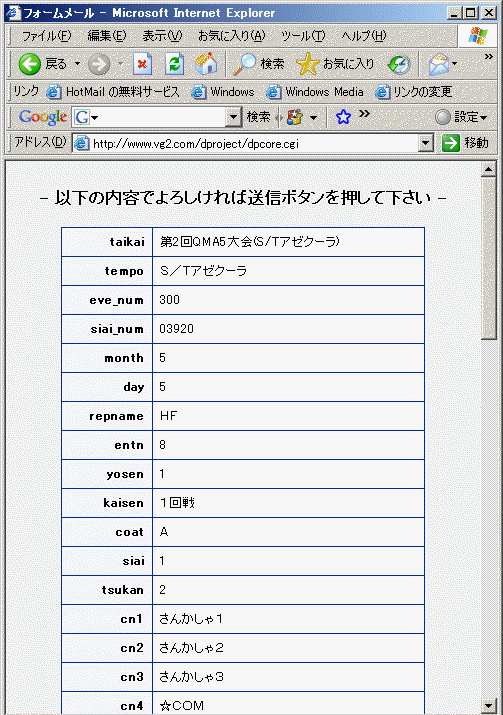Click the confirmation heading text
The width and height of the screenshot is (503, 715).
click(x=243, y=197)
